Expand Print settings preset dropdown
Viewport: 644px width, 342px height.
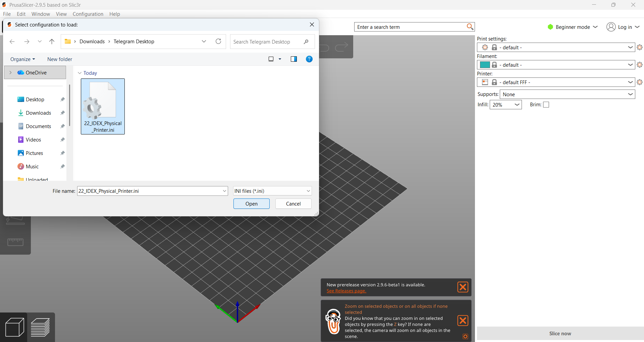click(630, 47)
